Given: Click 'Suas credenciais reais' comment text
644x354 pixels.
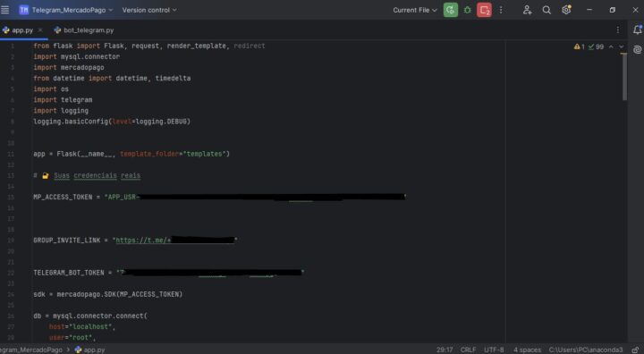Looking at the screenshot, I should 97,175.
